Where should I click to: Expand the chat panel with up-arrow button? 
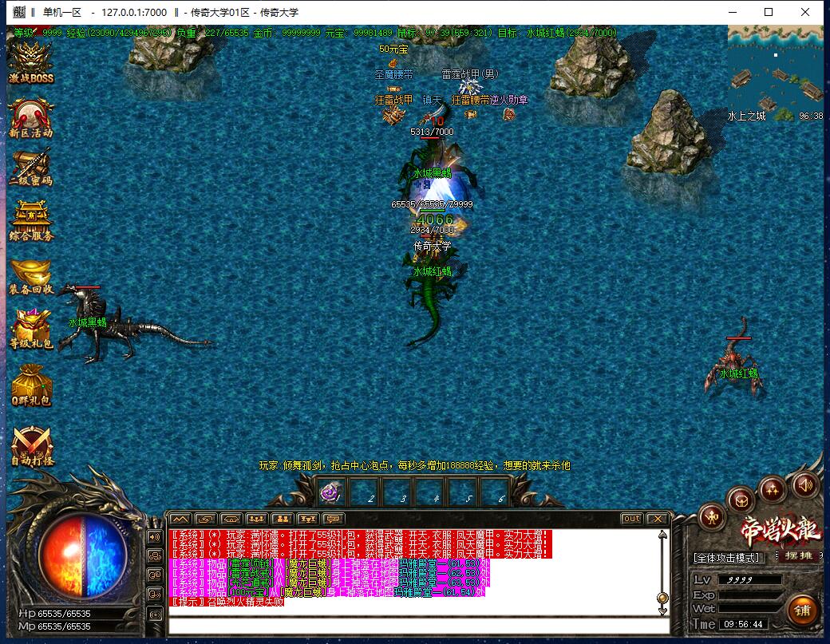coord(179,519)
